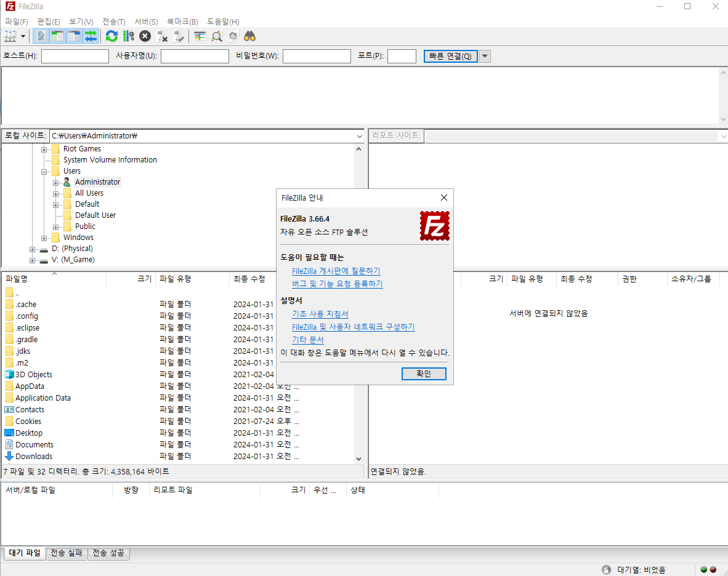This screenshot has width=728, height=576.
Task: Select the Downloads folder icon
Action: 9,456
